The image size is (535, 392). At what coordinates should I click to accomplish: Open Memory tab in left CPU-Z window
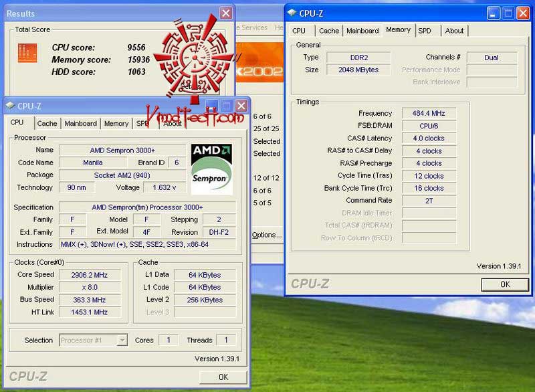(x=116, y=124)
